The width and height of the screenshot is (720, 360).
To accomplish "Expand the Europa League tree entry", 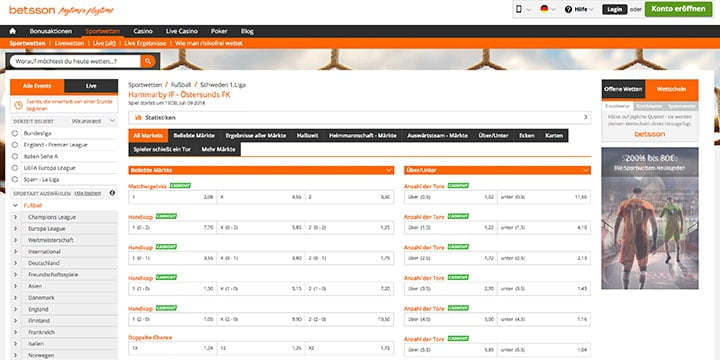I will coord(16,228).
